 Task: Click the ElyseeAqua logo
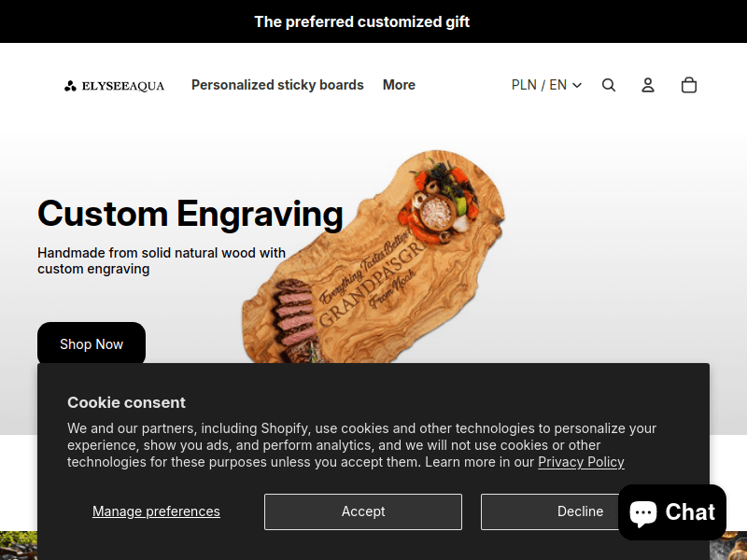click(x=114, y=86)
